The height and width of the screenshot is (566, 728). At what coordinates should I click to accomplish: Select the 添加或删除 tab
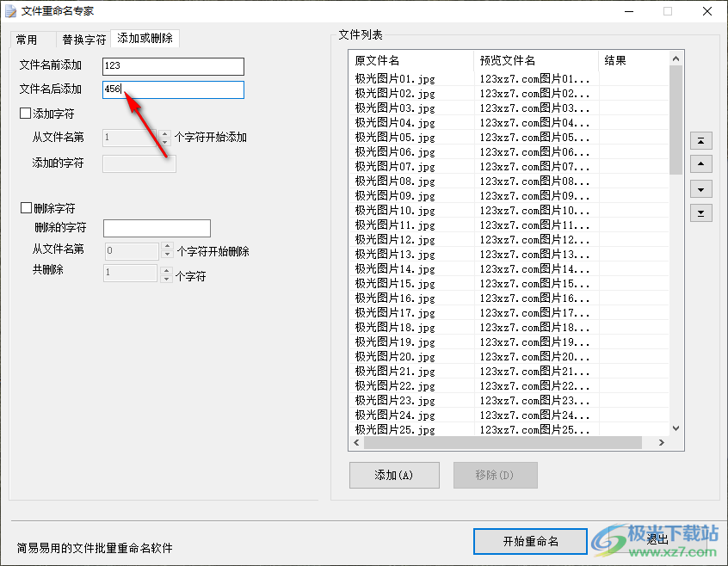coord(145,38)
